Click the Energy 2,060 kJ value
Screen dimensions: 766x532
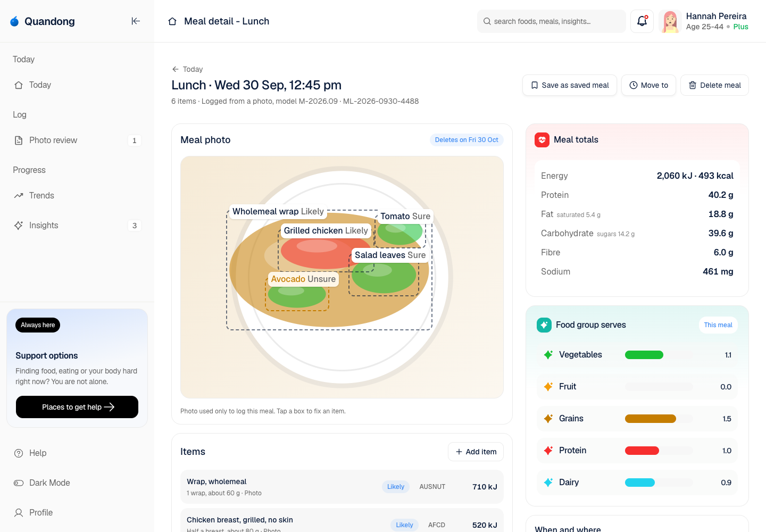pyautogui.click(x=695, y=176)
